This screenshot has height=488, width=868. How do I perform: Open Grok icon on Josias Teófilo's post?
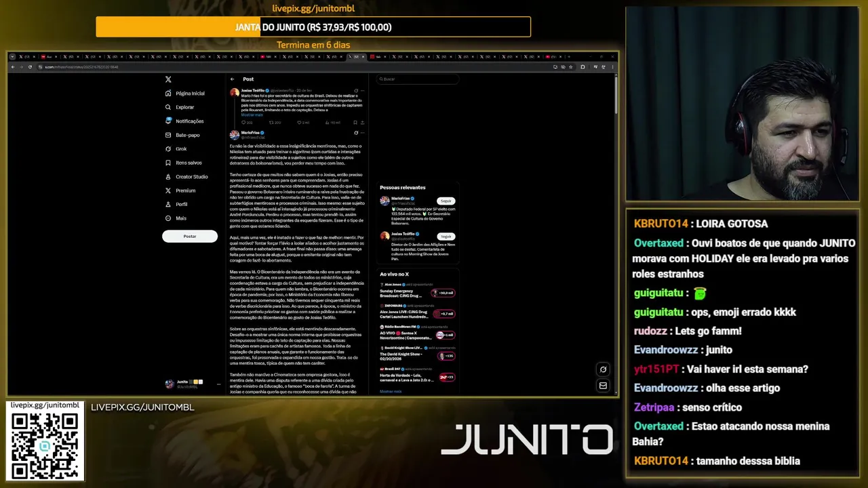pos(356,90)
